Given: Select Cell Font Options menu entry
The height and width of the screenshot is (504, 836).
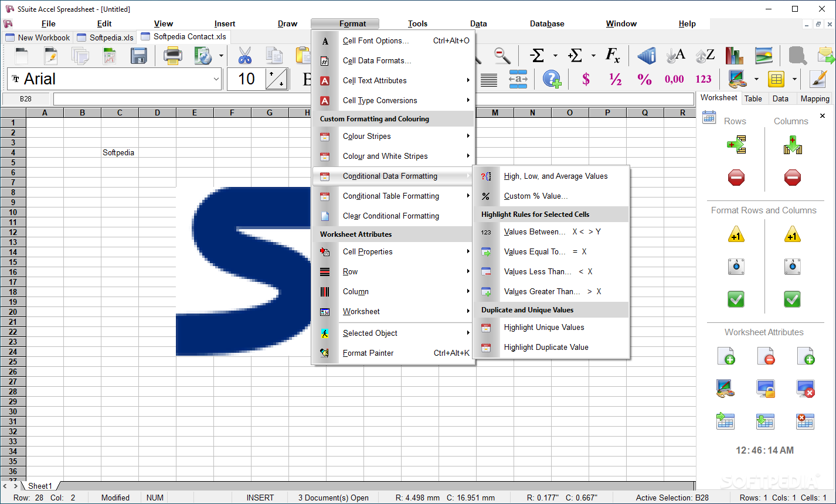Looking at the screenshot, I should click(393, 40).
